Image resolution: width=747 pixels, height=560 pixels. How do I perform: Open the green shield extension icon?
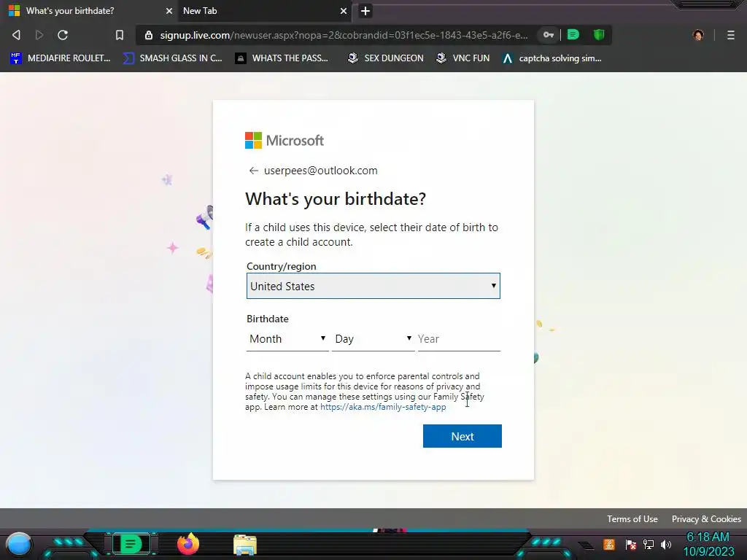tap(599, 35)
